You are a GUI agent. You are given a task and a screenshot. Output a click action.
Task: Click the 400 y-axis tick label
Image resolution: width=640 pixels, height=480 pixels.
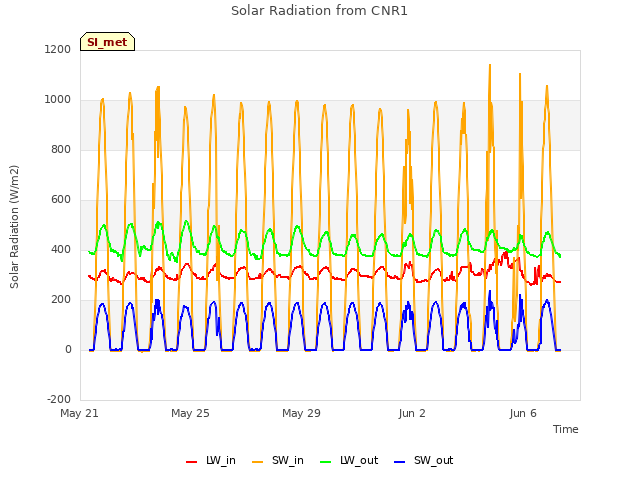[x=61, y=249]
